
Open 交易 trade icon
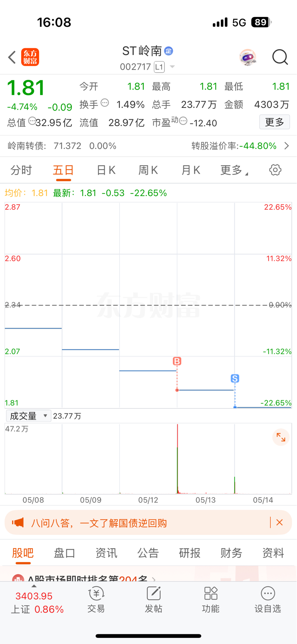coord(96,600)
